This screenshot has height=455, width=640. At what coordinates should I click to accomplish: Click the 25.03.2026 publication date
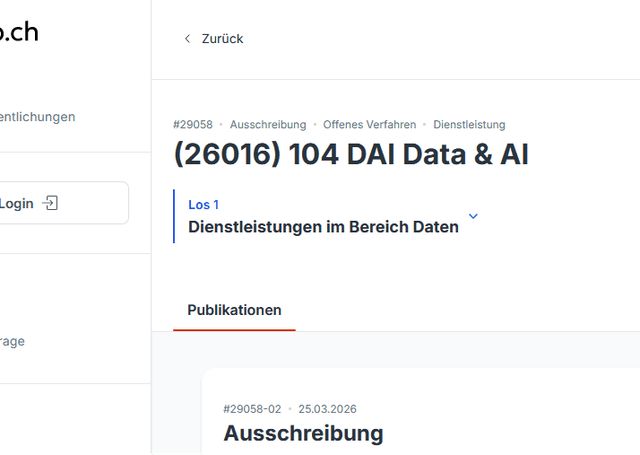pyautogui.click(x=327, y=409)
